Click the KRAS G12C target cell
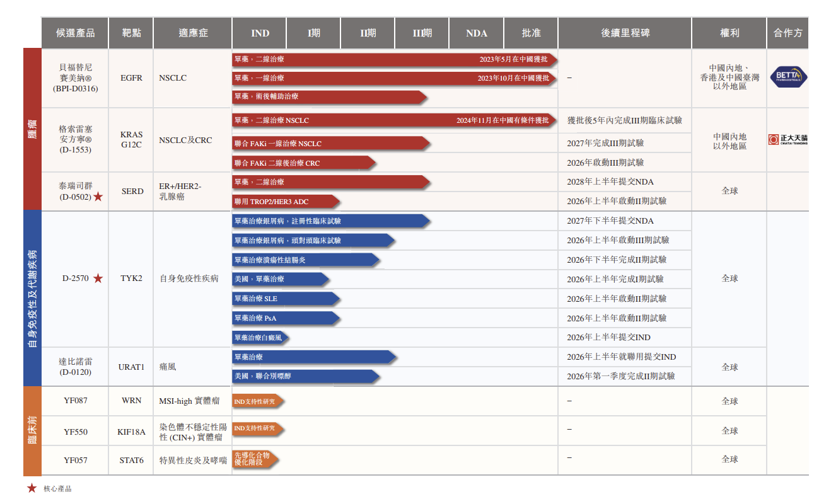The width and height of the screenshot is (831, 504). 131,139
